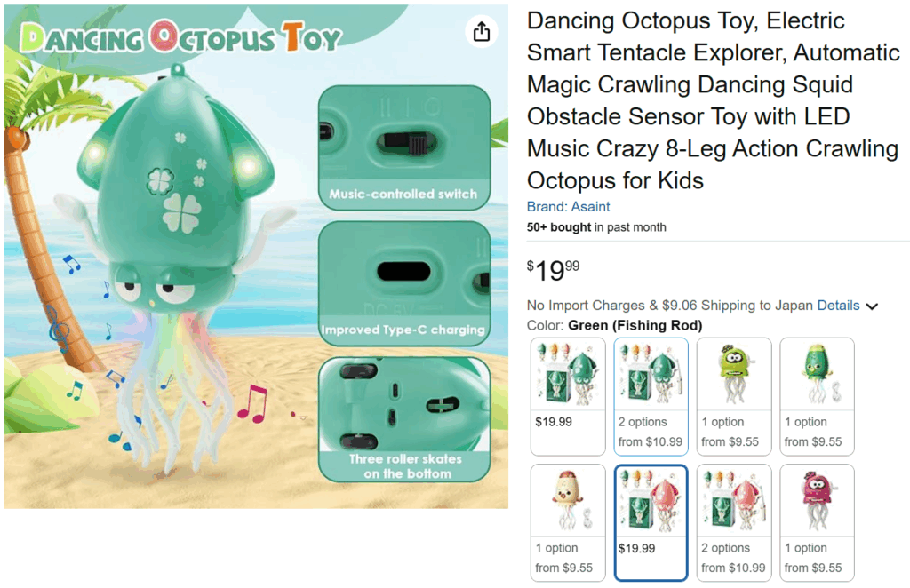Click the 50+ bought in past month text
The width and height of the screenshot is (910, 588).
[x=596, y=227]
